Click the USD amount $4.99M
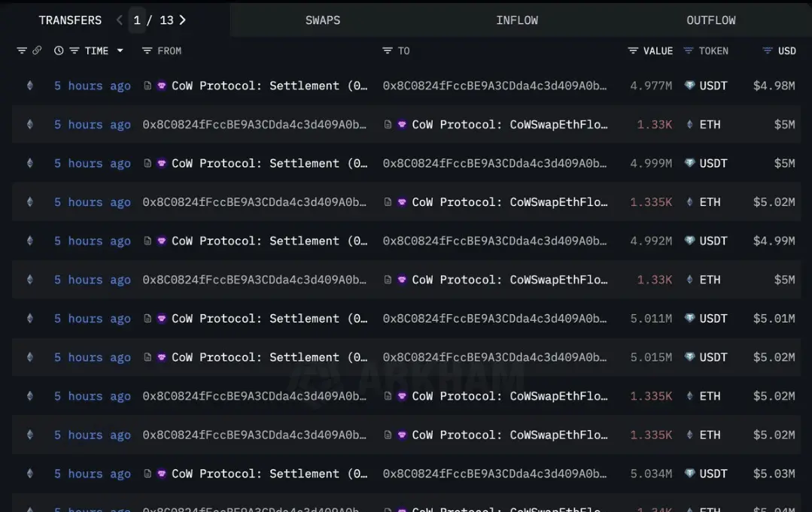This screenshot has height=512, width=812. [774, 241]
